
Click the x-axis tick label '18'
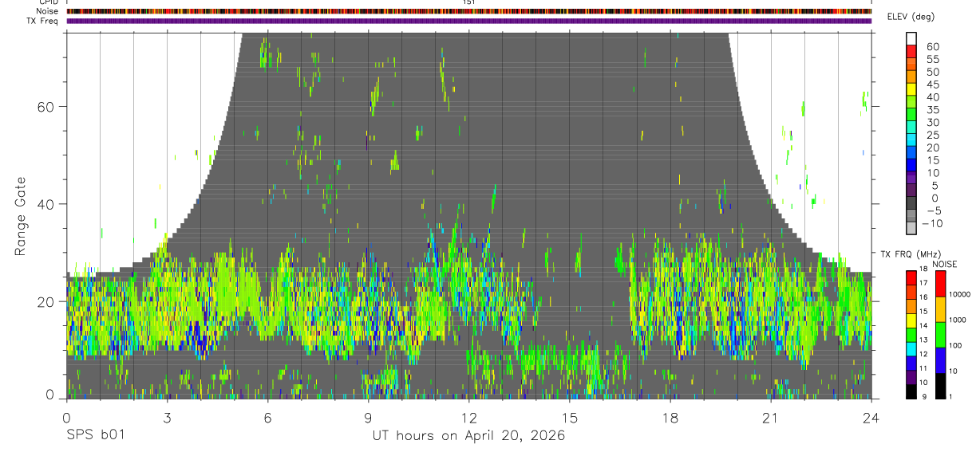[670, 419]
